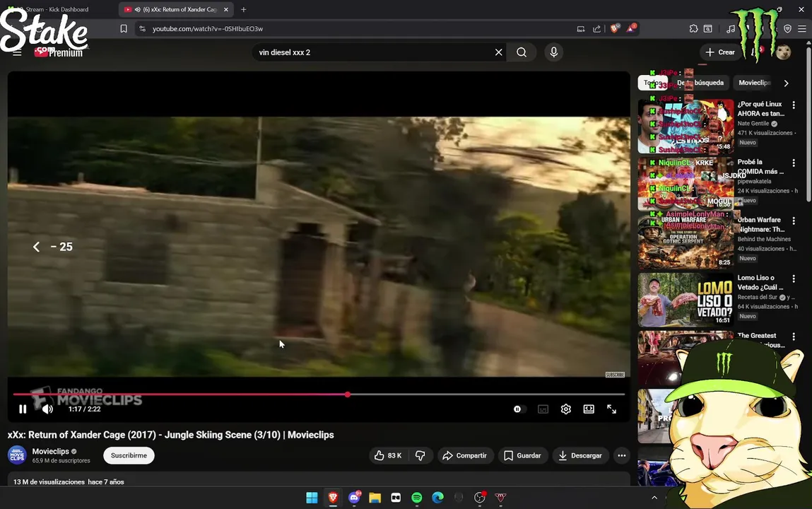Open a new browser tab
812x509 pixels.
[x=243, y=9]
